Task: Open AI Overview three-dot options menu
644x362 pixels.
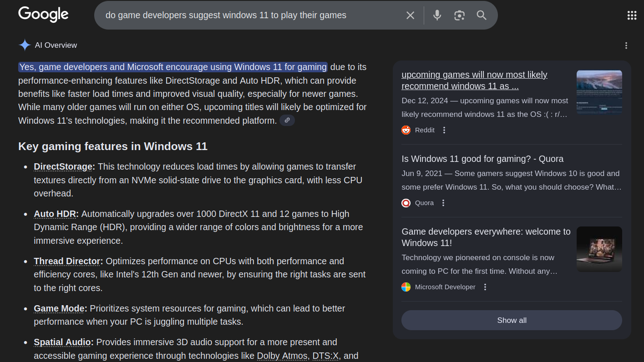Action: pyautogui.click(x=626, y=45)
